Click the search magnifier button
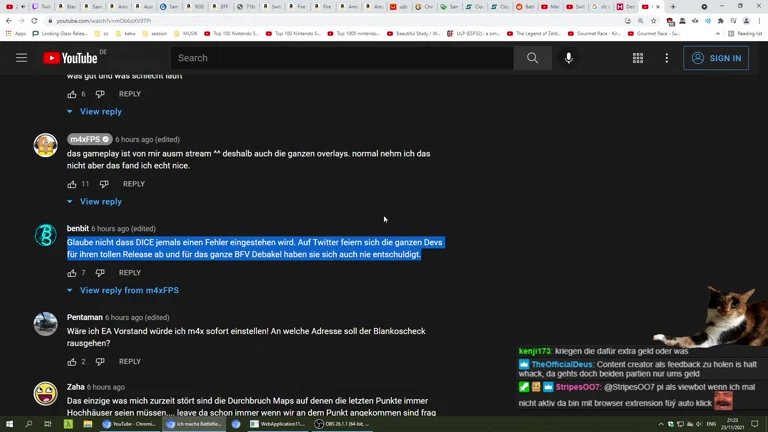The image size is (768, 432). 532,58
